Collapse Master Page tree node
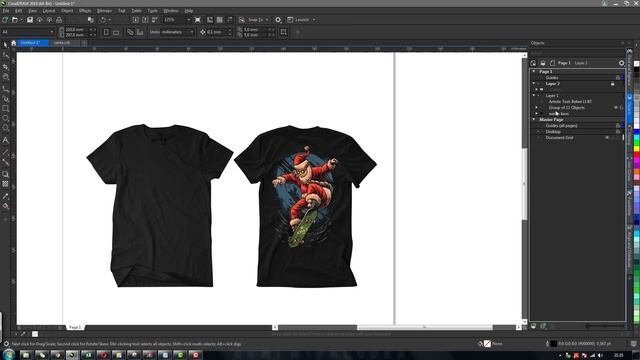Image resolution: width=640 pixels, height=360 pixels. (x=533, y=120)
